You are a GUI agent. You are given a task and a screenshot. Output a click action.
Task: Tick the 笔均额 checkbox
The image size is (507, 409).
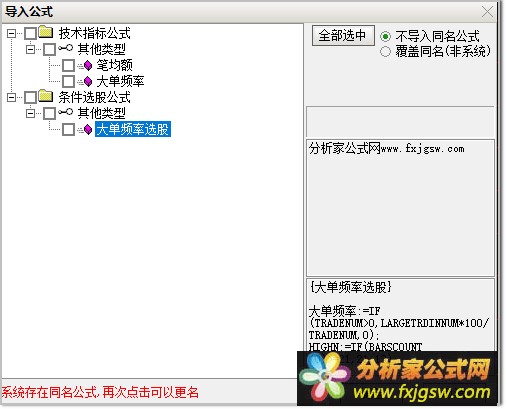pos(69,65)
